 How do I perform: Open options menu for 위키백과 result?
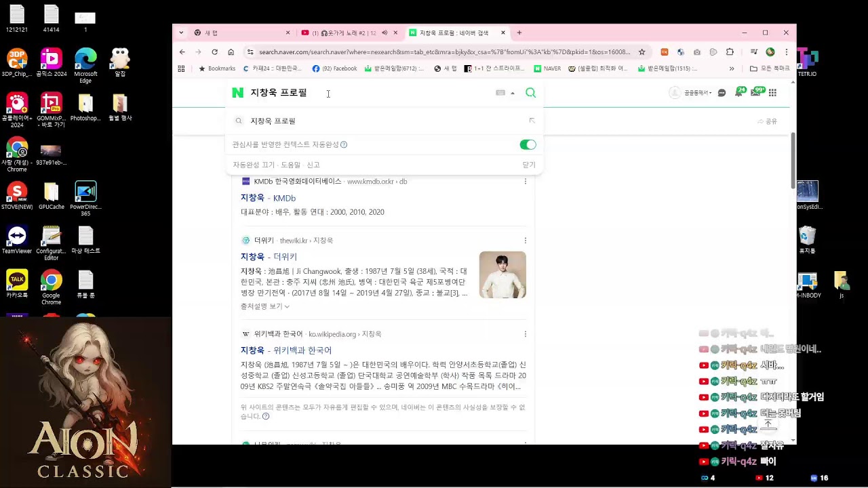point(525,334)
